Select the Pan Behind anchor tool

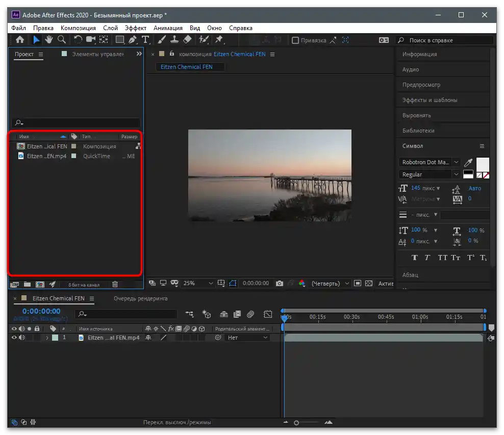tap(104, 40)
